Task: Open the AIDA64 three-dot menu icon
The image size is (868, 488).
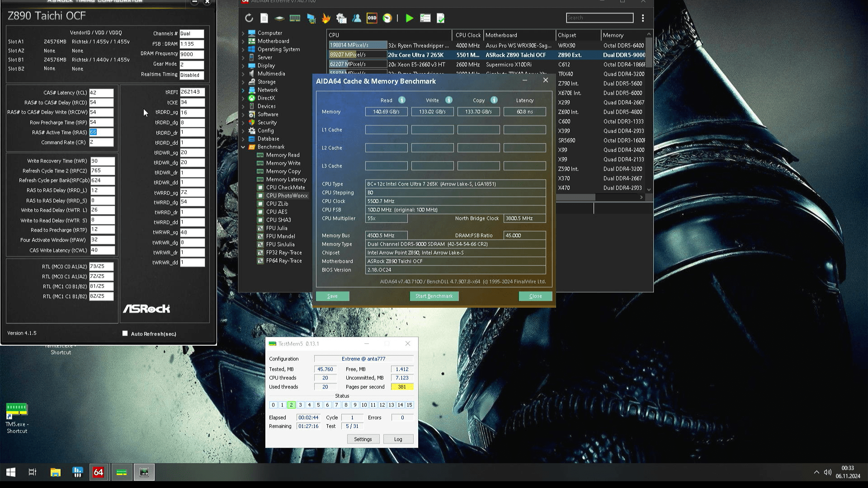Action: (642, 18)
